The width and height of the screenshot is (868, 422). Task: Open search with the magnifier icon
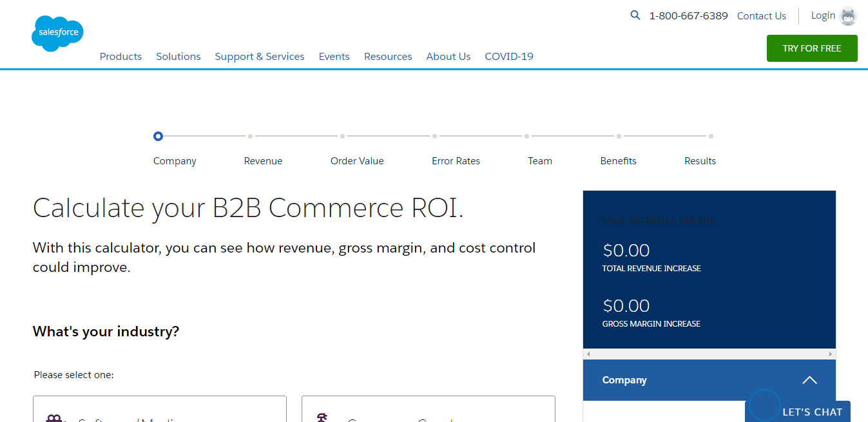coord(635,15)
